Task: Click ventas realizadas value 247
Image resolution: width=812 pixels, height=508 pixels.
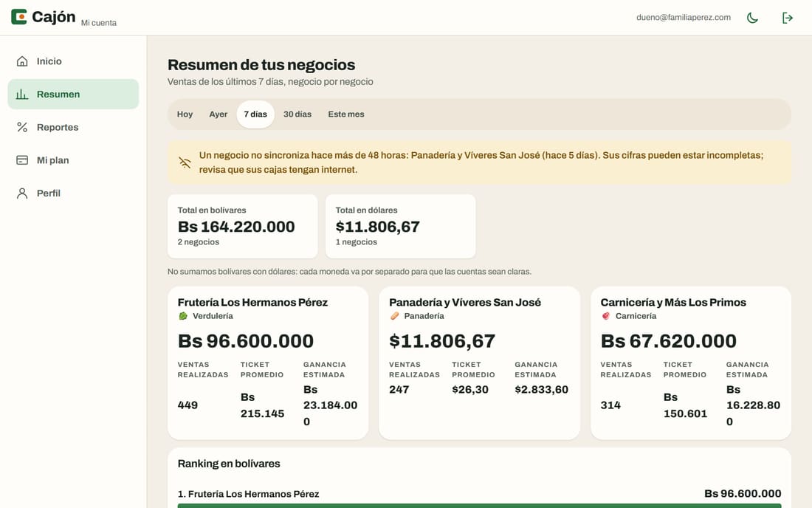Action: tap(399, 389)
